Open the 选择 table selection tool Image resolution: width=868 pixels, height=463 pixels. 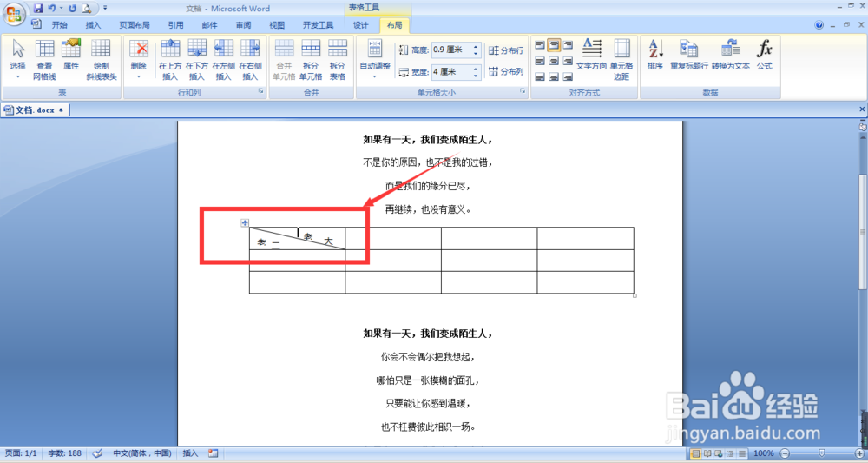pyautogui.click(x=17, y=59)
